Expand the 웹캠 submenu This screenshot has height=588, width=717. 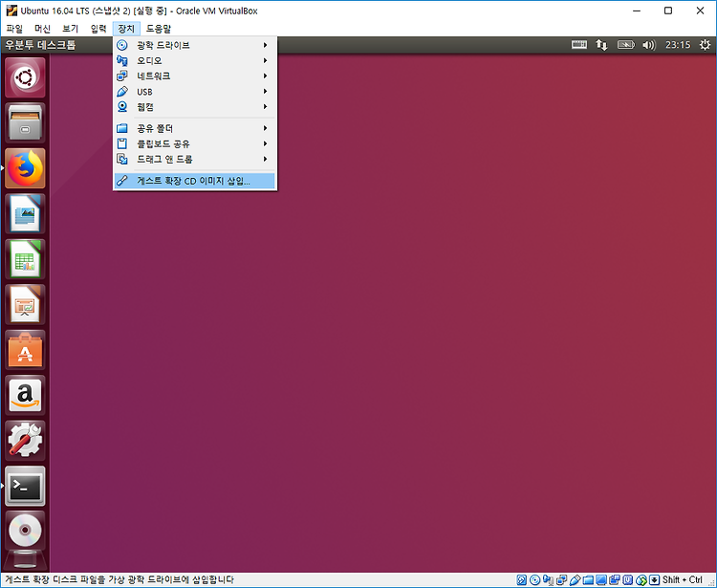tap(195, 107)
